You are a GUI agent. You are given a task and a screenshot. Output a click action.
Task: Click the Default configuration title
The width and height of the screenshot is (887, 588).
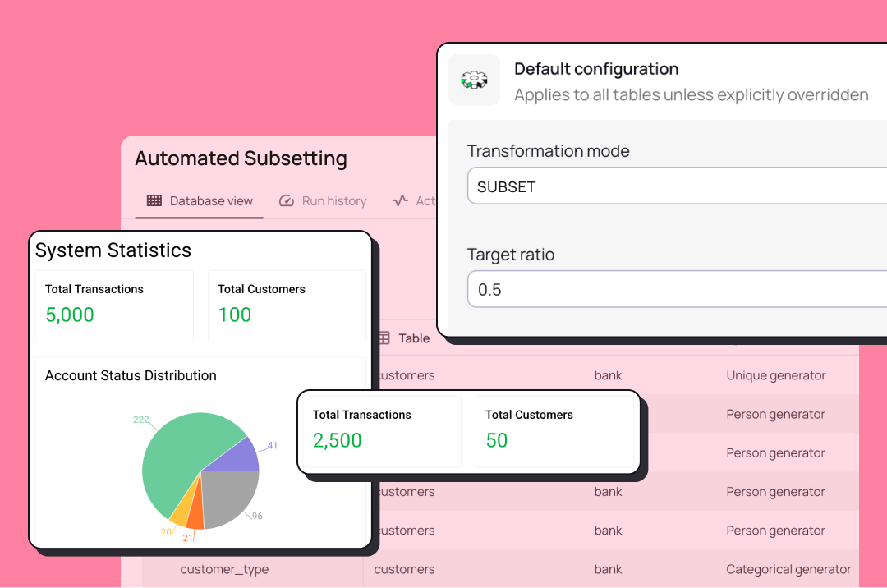tap(596, 69)
